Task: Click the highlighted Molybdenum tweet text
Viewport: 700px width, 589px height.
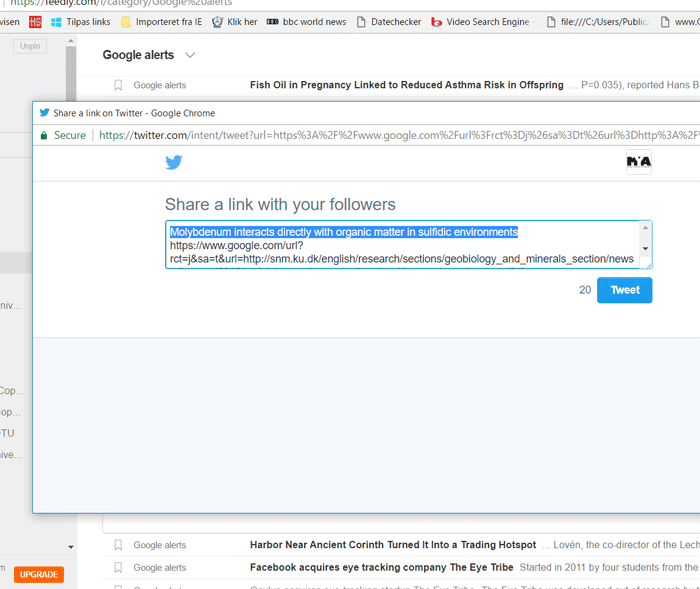Action: click(344, 232)
